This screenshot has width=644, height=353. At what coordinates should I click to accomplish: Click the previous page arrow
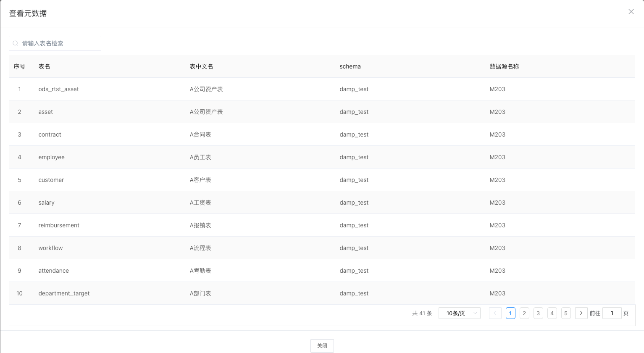click(x=495, y=313)
